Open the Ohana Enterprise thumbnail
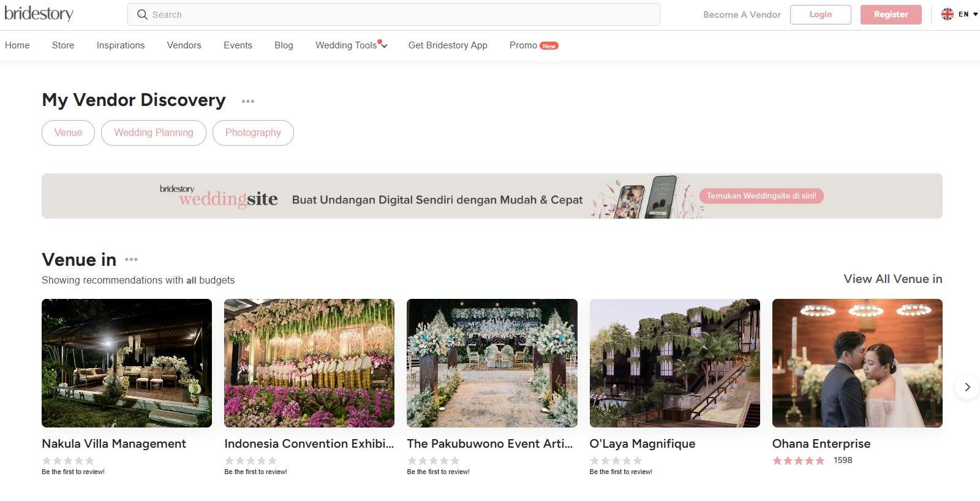 857,363
